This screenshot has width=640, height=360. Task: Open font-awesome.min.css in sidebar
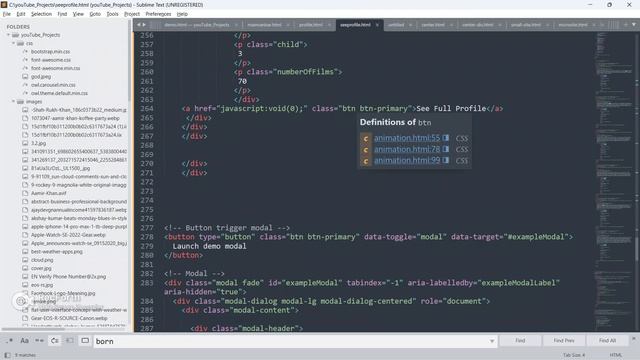point(56,68)
